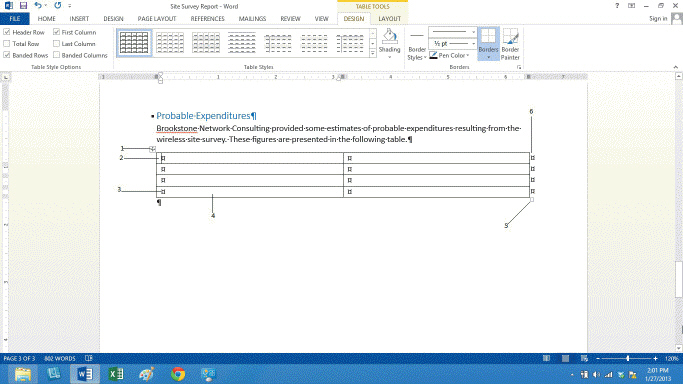Open the Shading paint bucket tool

[389, 44]
